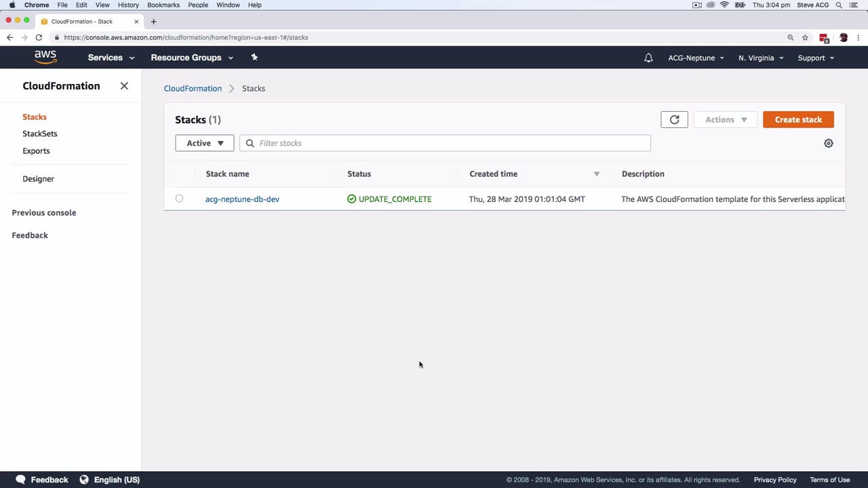Image resolution: width=868 pixels, height=488 pixels.
Task: Open the macOS Wi-Fi status menu
Action: [x=724, y=5]
